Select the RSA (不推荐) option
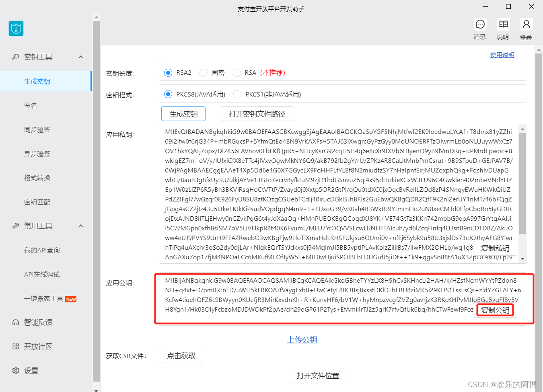543x392 pixels. (x=237, y=73)
